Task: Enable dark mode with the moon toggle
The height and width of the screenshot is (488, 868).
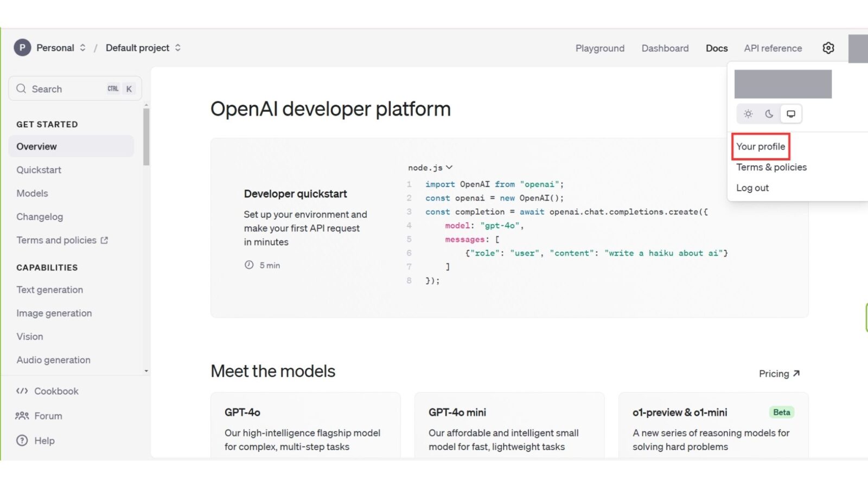Action: (x=769, y=114)
